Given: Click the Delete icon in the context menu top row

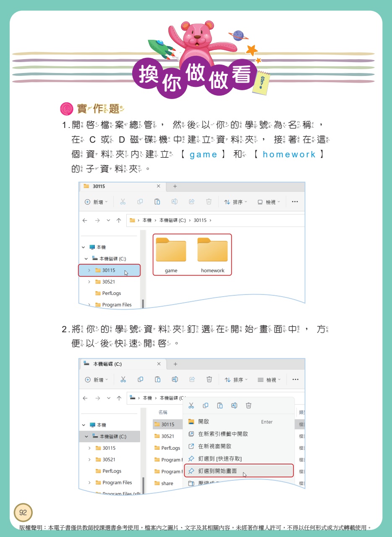Looking at the screenshot, I should (248, 405).
